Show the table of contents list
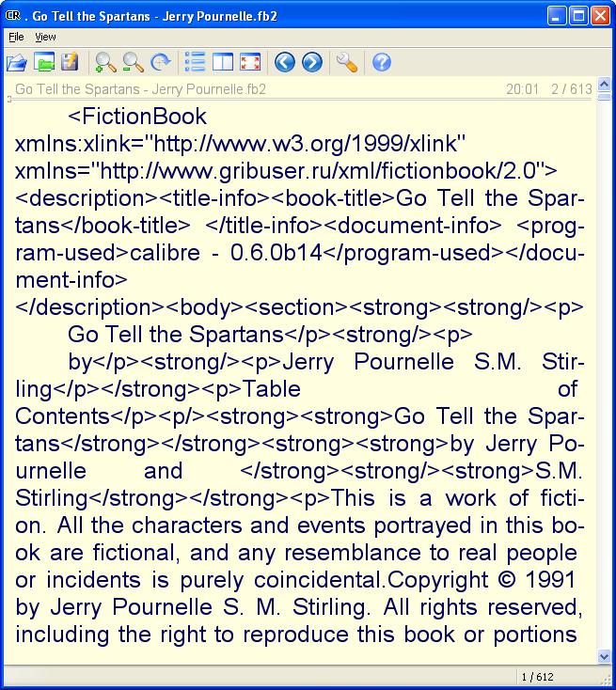This screenshot has width=616, height=690. pos(195,62)
